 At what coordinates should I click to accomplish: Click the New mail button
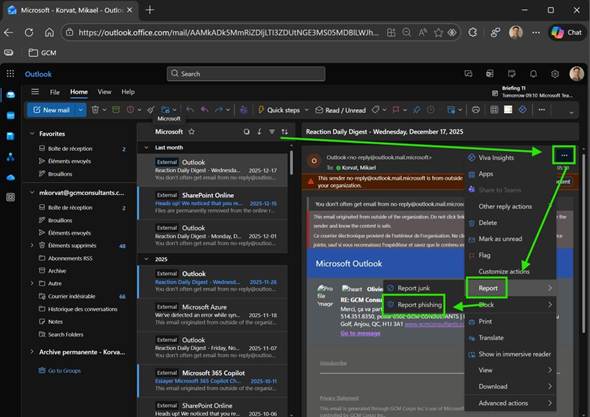point(52,110)
